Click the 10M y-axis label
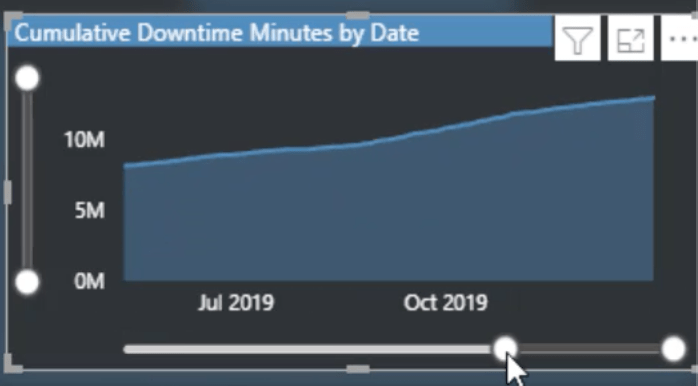Screen dimensions: 698x386 (x=85, y=140)
